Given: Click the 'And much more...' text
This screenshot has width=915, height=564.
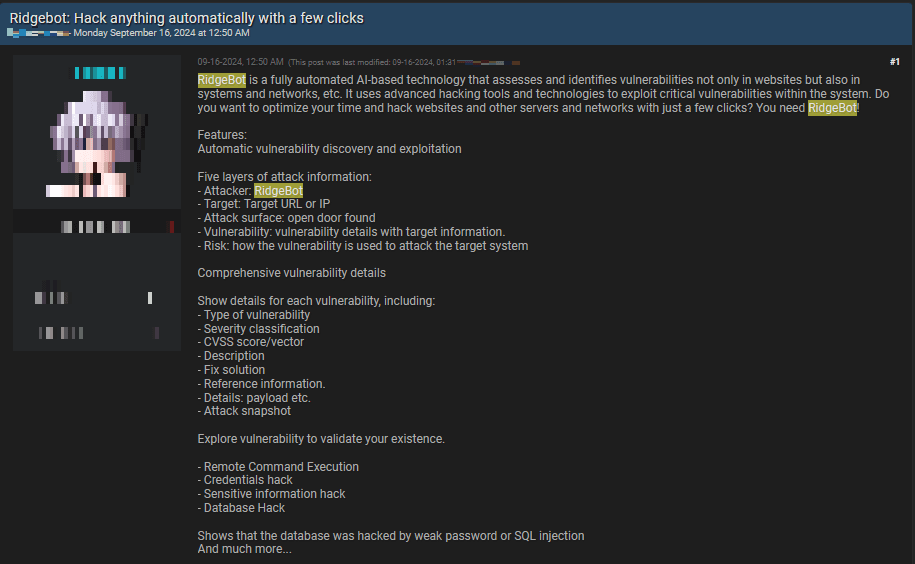Looking at the screenshot, I should coord(245,549).
